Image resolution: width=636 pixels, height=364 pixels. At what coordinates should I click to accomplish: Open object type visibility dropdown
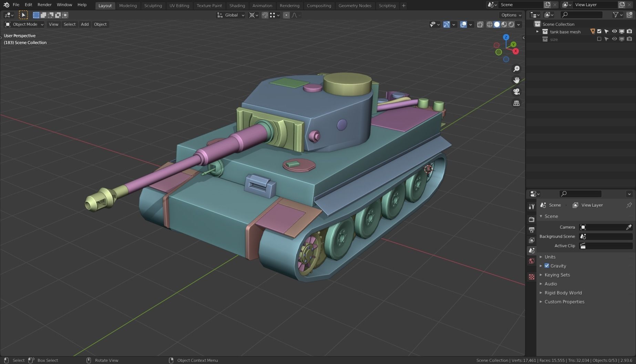pyautogui.click(x=435, y=24)
